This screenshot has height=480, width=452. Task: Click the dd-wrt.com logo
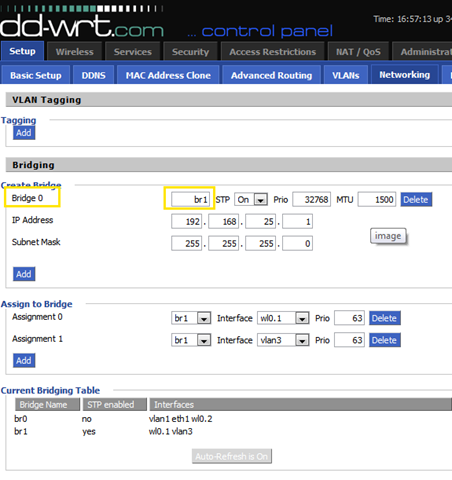tap(82, 26)
